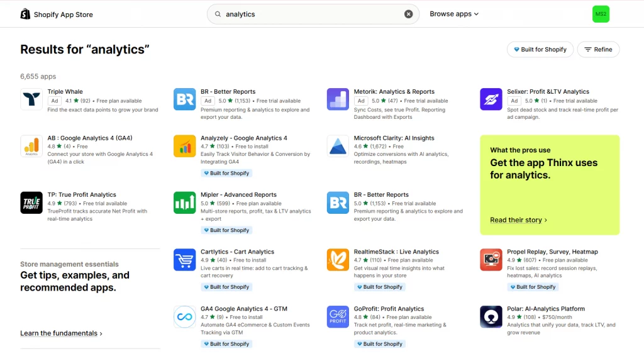Open GA4 Google Analytics 4 - GTM title
644x356 pixels.
[x=243, y=309]
